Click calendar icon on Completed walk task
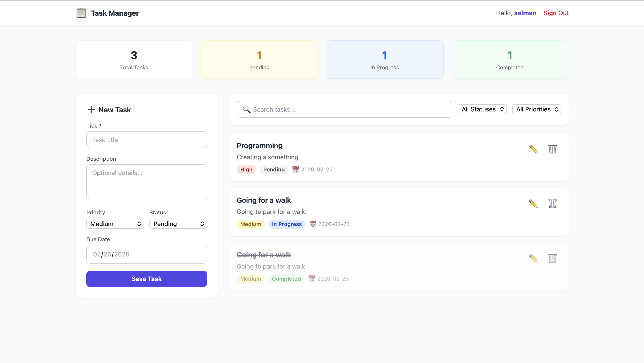This screenshot has height=363, width=644. click(x=312, y=278)
